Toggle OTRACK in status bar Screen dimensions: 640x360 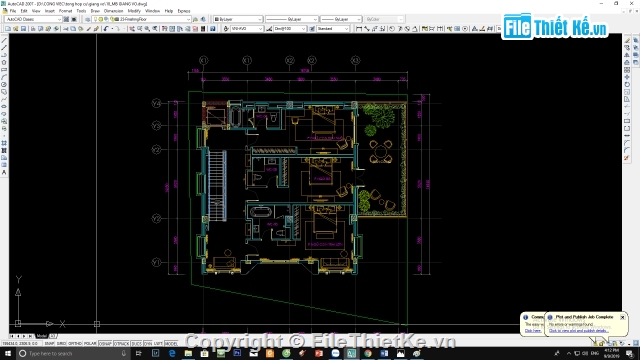(121, 344)
